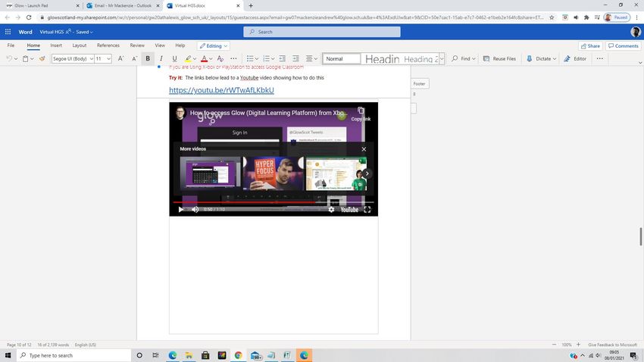Image resolution: width=644 pixels, height=362 pixels.
Task: Switch to the Layout ribbon tab
Action: (x=80, y=45)
